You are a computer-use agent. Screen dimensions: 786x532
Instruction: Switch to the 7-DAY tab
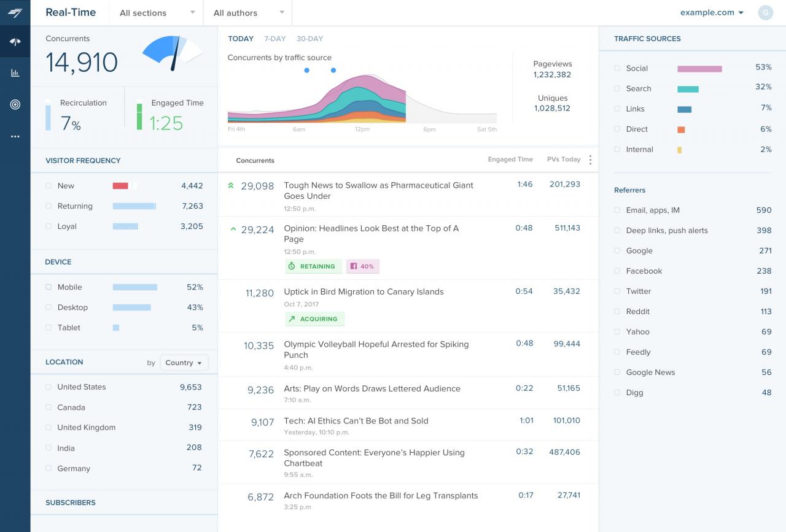point(274,39)
